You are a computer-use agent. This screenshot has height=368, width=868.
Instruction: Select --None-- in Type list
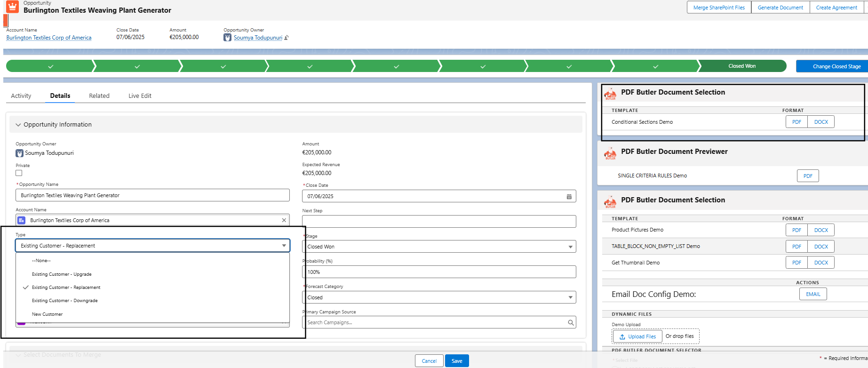click(x=152, y=261)
